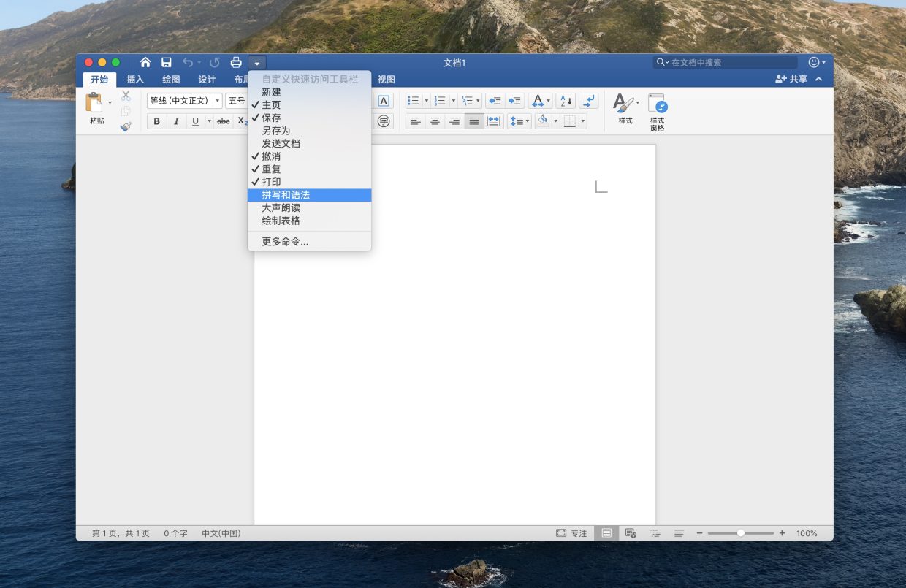Toggle print layout view in the status bar
The width and height of the screenshot is (906, 588).
pos(606,533)
